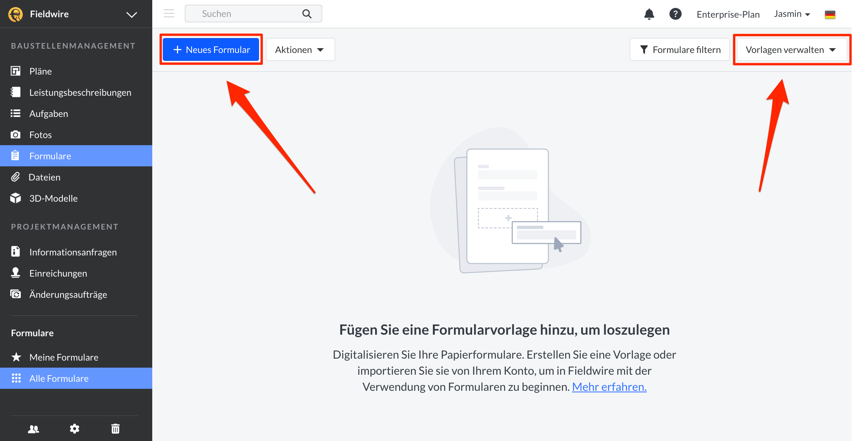This screenshot has height=441, width=868.
Task: Select the Alle Formulare view
Action: point(59,378)
